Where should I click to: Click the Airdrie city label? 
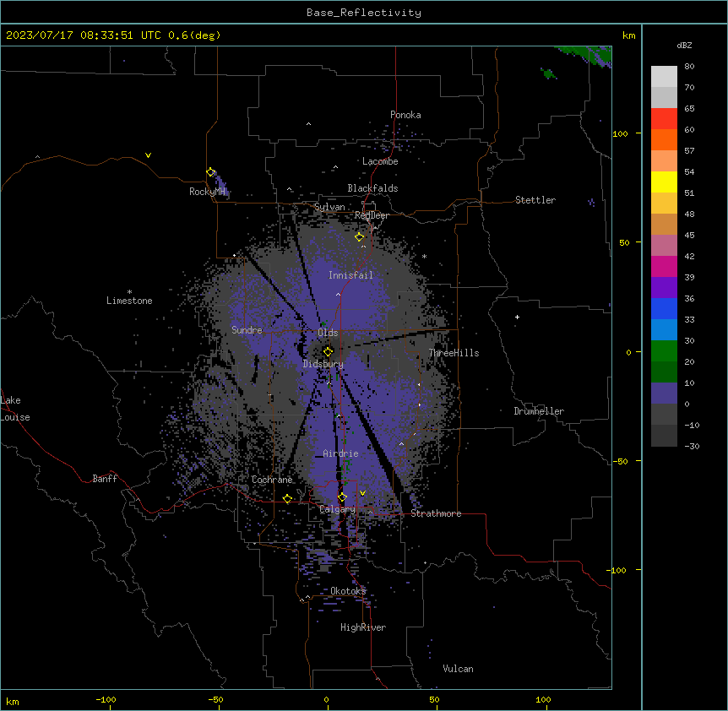tap(341, 453)
